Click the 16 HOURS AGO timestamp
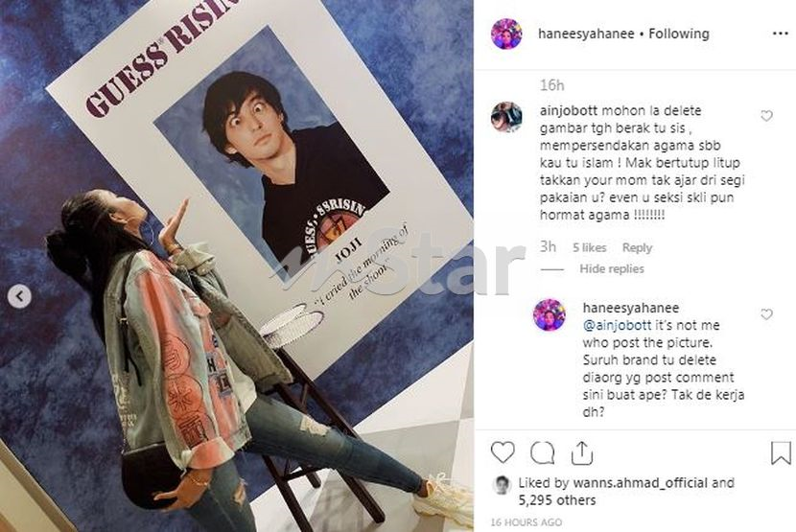This screenshot has height=532, width=796. click(x=526, y=521)
